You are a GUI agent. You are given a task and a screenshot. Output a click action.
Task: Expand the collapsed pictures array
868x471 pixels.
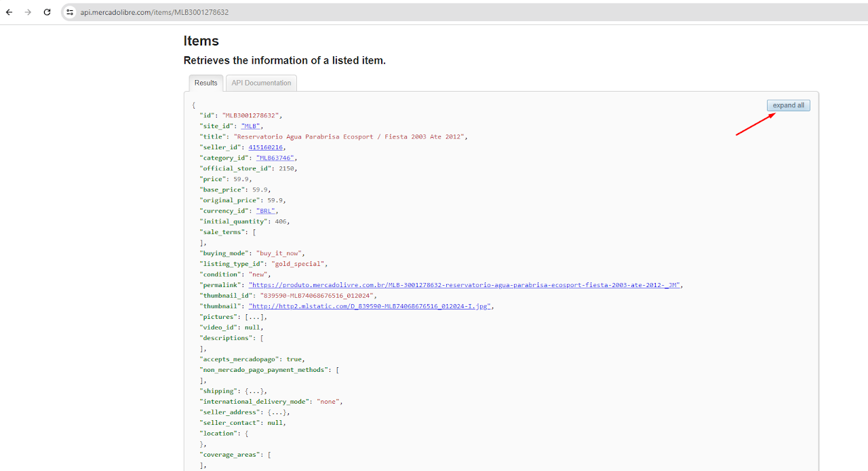click(254, 317)
